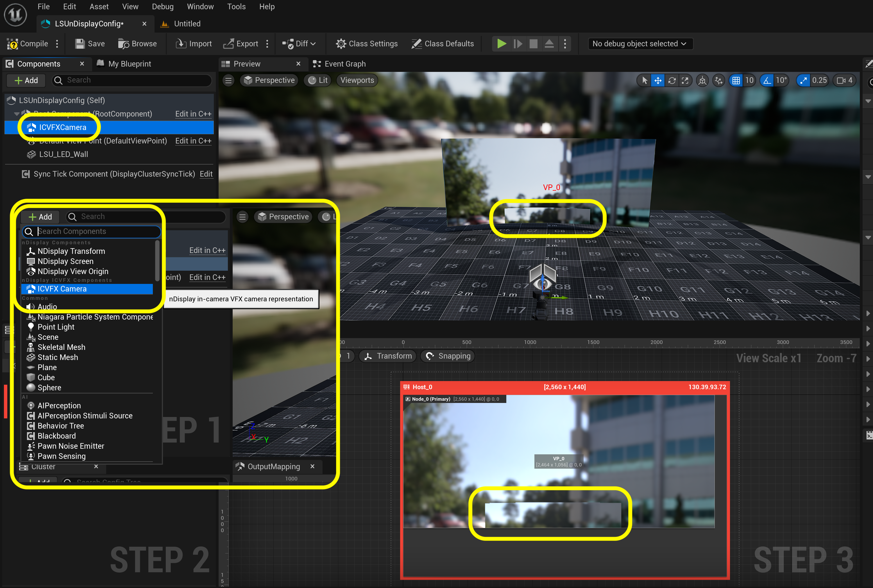Screen dimensions: 873x588
Task: Switch to the Event Graph tab
Action: (339, 64)
